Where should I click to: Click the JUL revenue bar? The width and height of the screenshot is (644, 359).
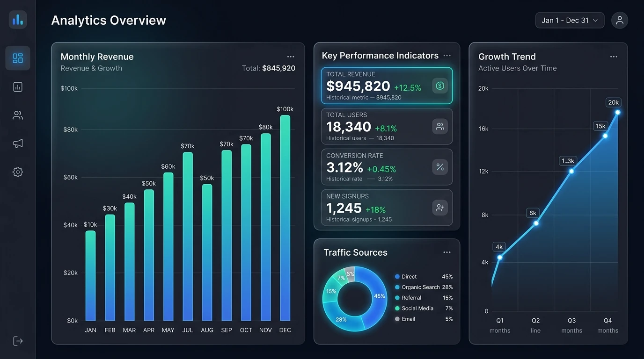(188, 237)
